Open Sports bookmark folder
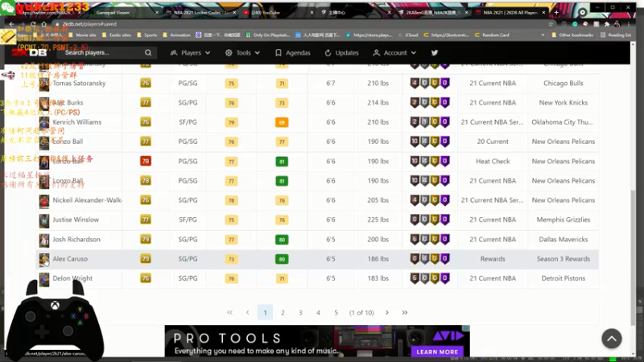Viewport: 644px width, 362px height. (147, 35)
